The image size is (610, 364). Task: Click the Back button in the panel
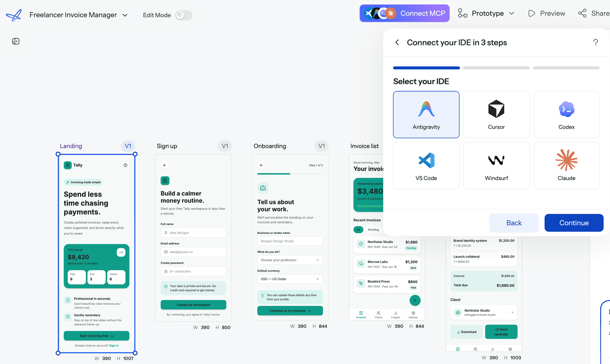pos(514,223)
